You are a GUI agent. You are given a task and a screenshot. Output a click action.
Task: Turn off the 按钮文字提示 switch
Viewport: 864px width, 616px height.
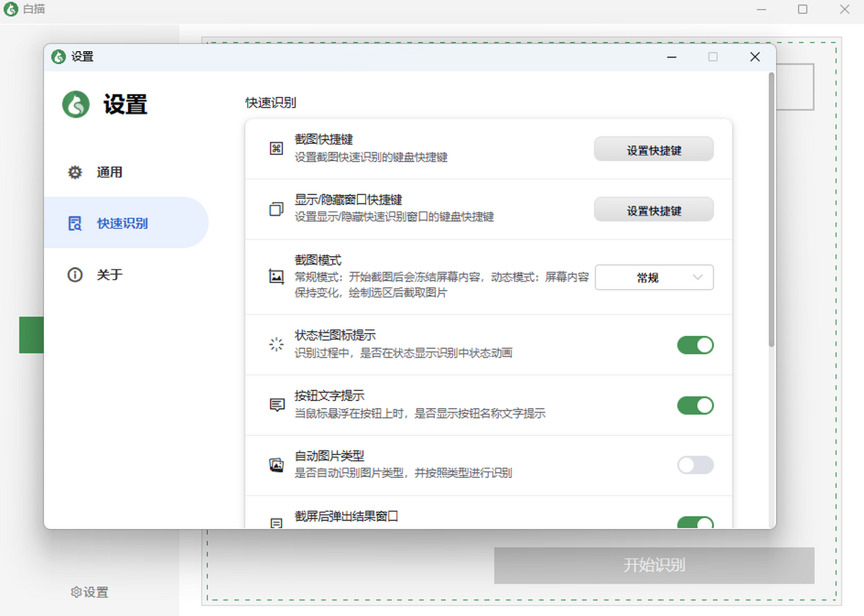click(x=696, y=405)
